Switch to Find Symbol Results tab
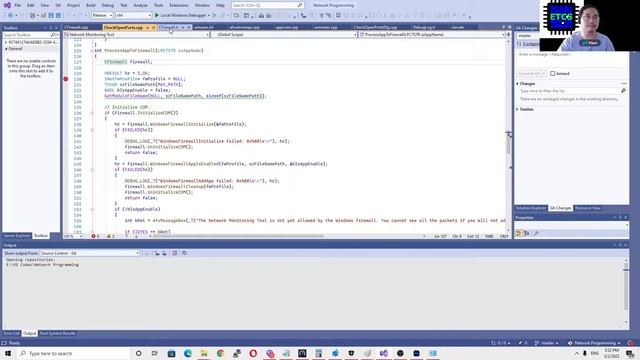640x360 pixels. click(58, 333)
